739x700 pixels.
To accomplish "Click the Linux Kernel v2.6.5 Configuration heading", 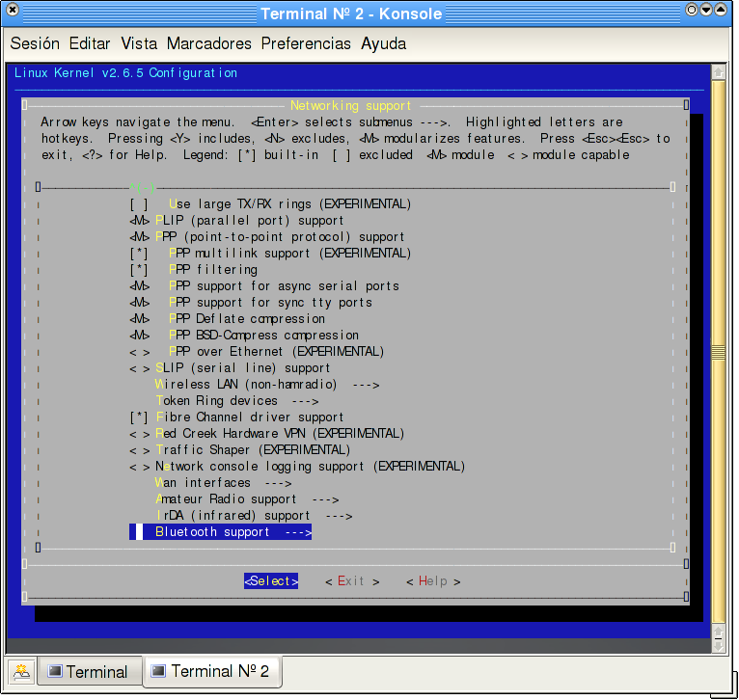I will click(x=125, y=73).
